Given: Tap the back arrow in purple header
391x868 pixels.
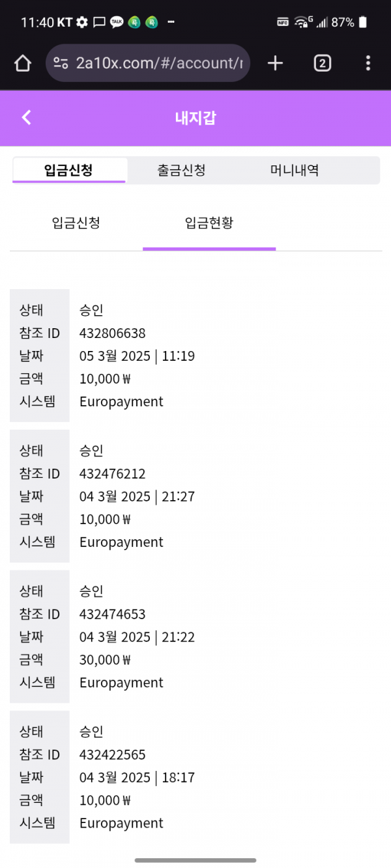Looking at the screenshot, I should click(26, 117).
